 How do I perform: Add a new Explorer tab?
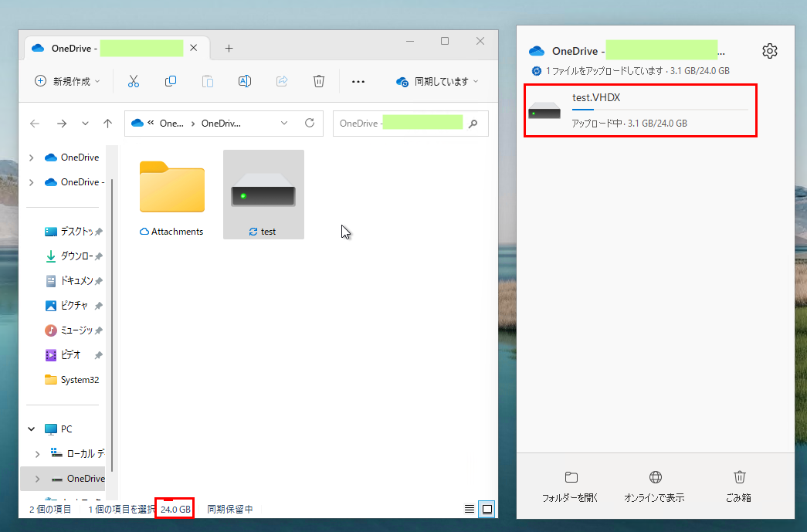(x=229, y=49)
